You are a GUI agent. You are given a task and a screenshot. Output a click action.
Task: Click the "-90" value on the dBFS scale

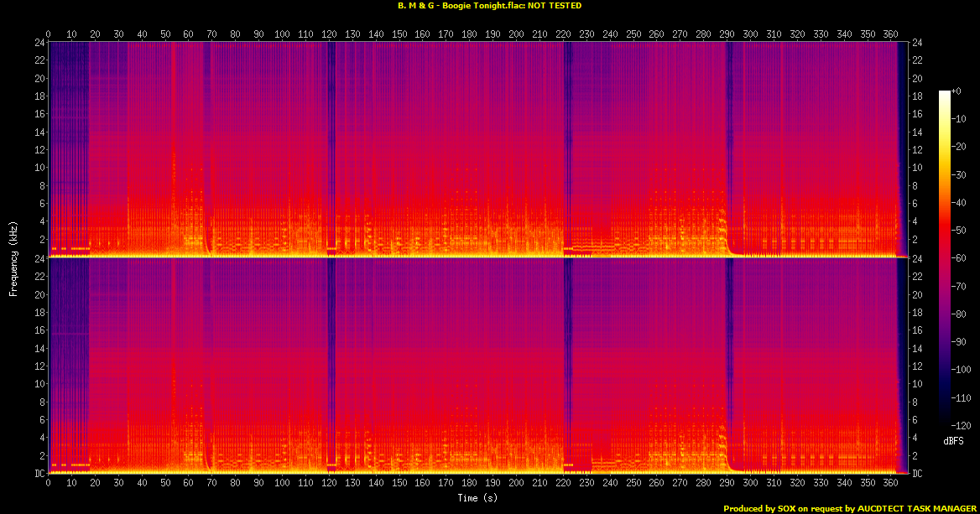pos(959,341)
